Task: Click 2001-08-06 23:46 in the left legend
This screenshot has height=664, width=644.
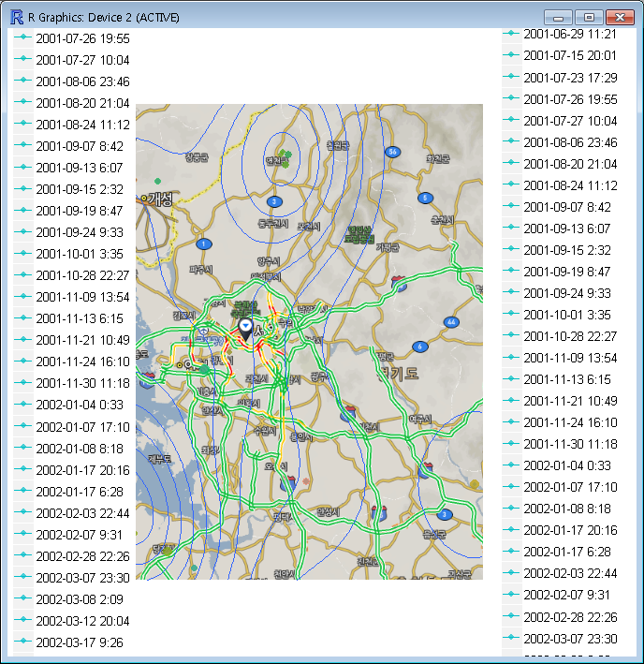Action: (x=82, y=81)
